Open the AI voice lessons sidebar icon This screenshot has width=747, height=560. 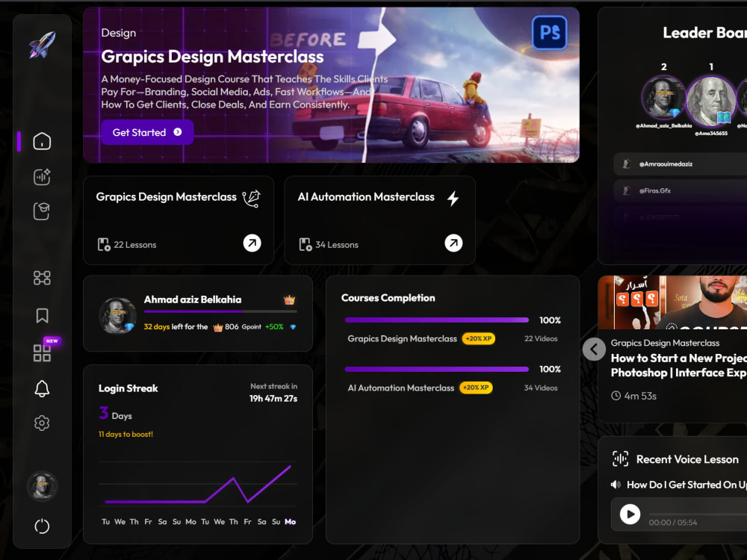(42, 177)
